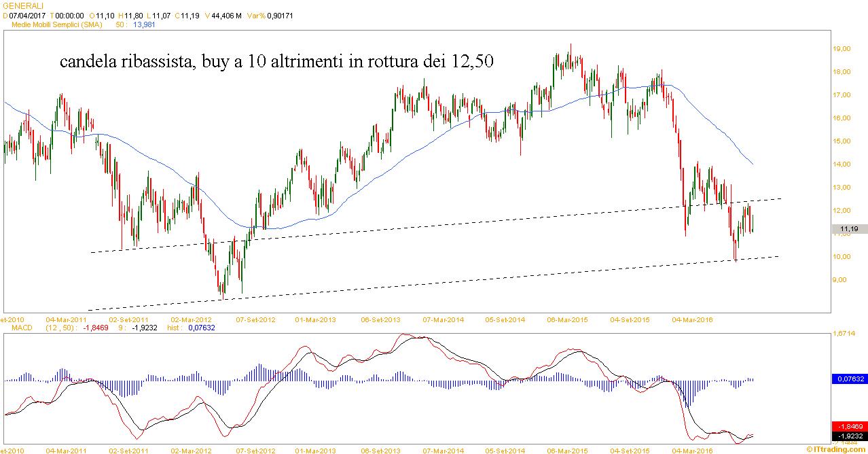The image size is (868, 454).
Task: Click the GENERALI ticker title
Action: (x=23, y=5)
